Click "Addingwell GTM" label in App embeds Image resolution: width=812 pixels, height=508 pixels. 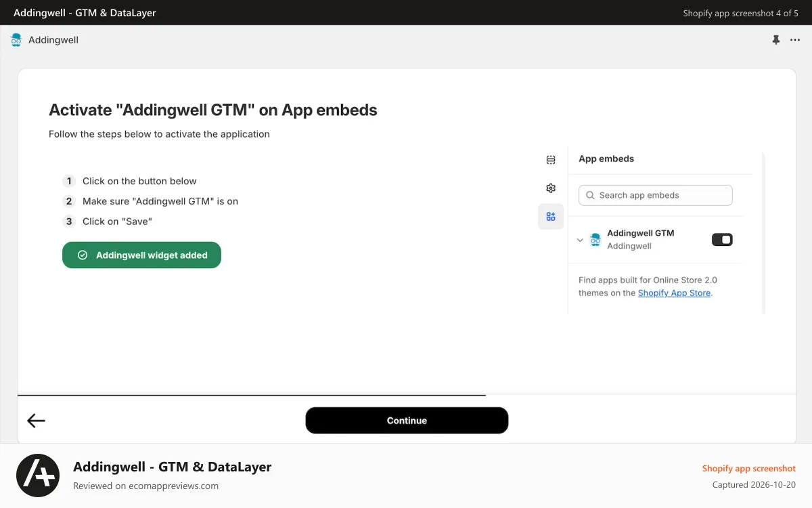pyautogui.click(x=641, y=233)
